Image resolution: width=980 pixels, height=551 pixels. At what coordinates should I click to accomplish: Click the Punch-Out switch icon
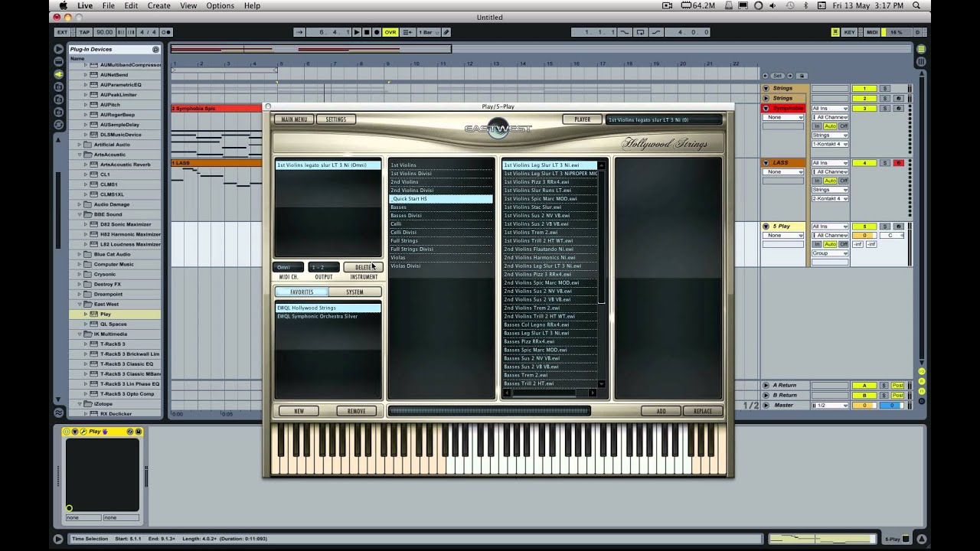click(655, 32)
